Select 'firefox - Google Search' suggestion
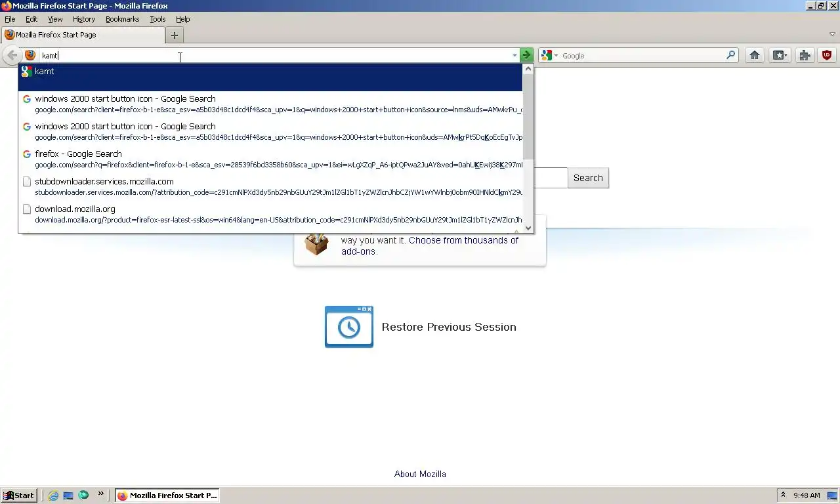The image size is (840, 504). [270, 159]
